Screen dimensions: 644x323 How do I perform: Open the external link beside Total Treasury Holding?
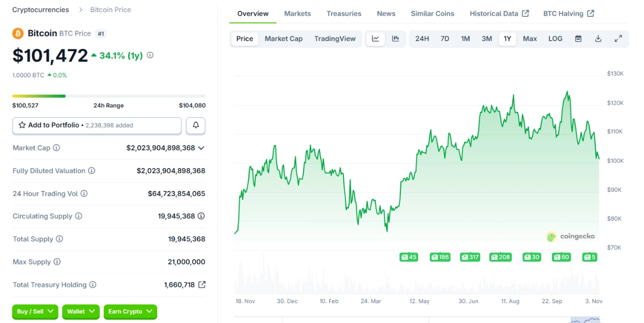[x=201, y=285]
